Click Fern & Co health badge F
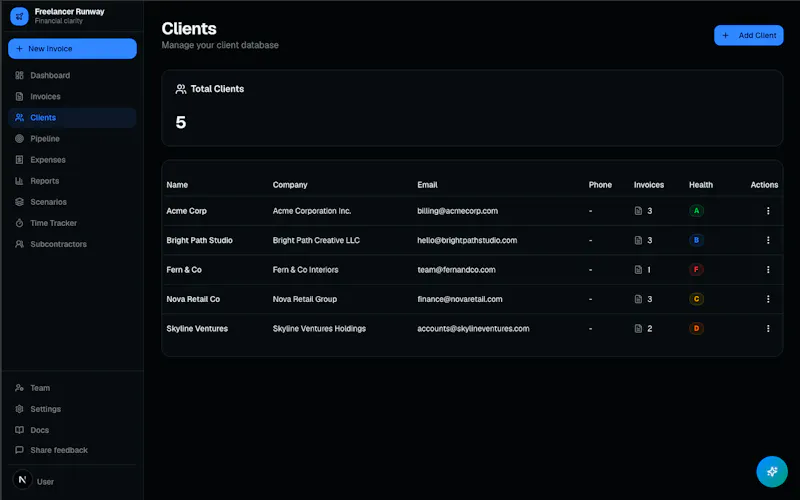 click(x=696, y=269)
